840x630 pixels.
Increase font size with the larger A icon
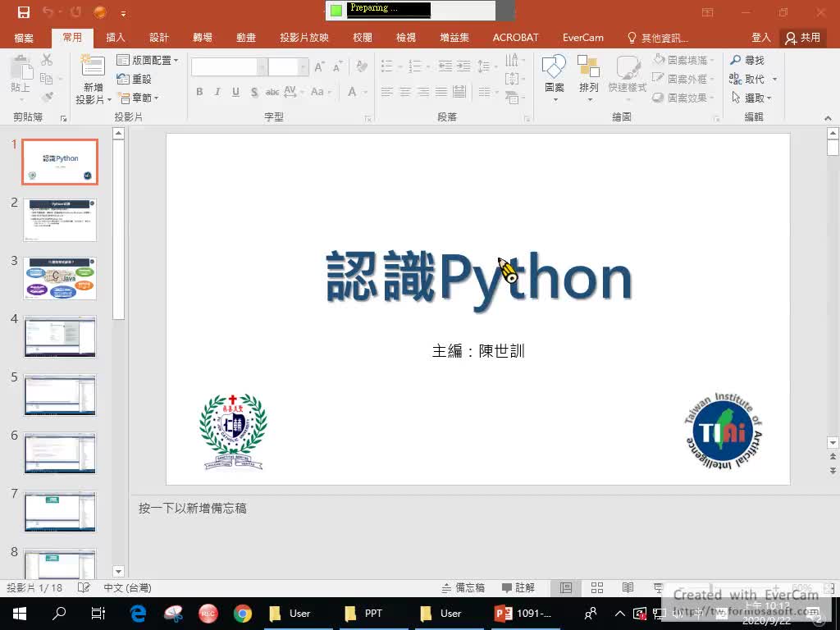coord(319,67)
